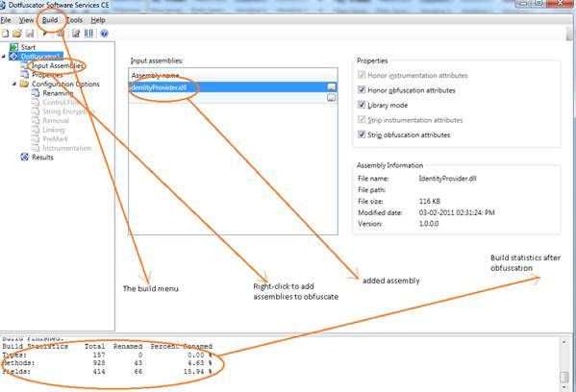Click the green Start icon in tree
576x392 pixels.
(x=14, y=47)
